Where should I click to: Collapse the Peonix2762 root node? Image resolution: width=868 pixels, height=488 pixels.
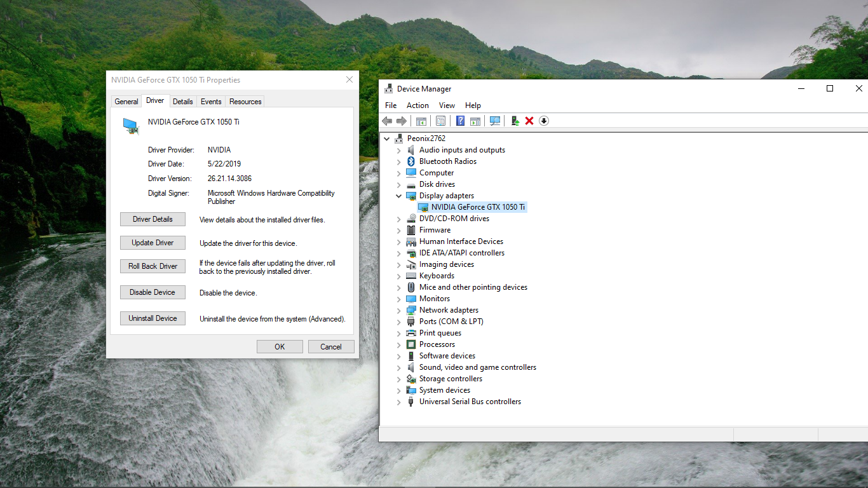[x=386, y=139]
